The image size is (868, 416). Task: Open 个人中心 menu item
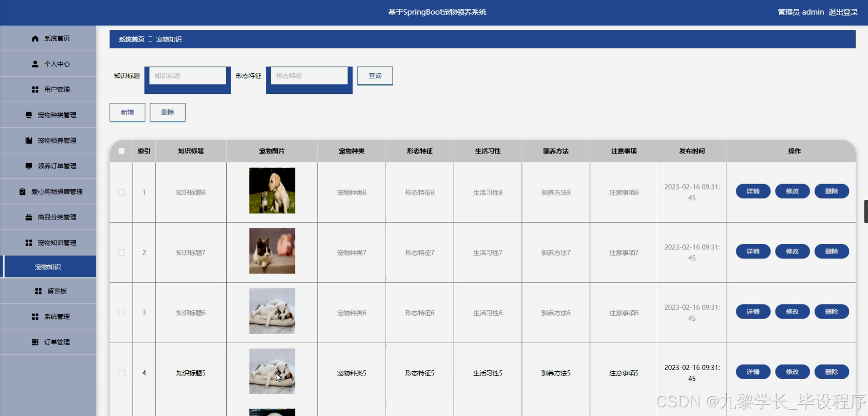click(48, 64)
